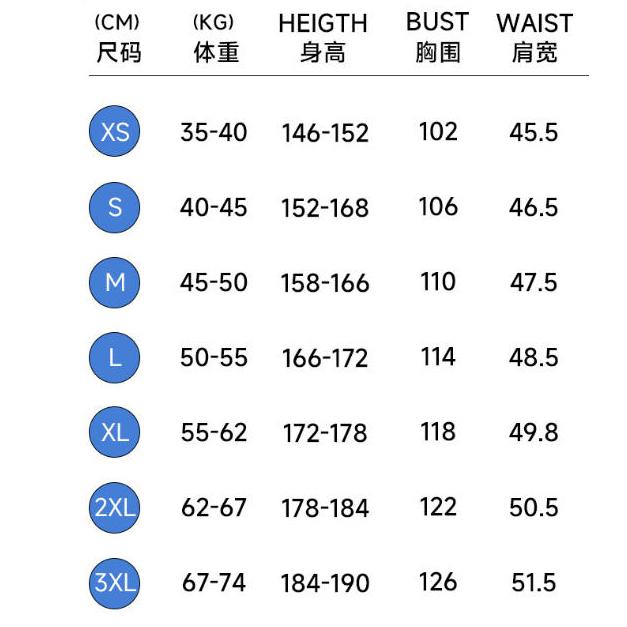Click the bust value 110
The height and width of the screenshot is (627, 627).
tap(438, 282)
